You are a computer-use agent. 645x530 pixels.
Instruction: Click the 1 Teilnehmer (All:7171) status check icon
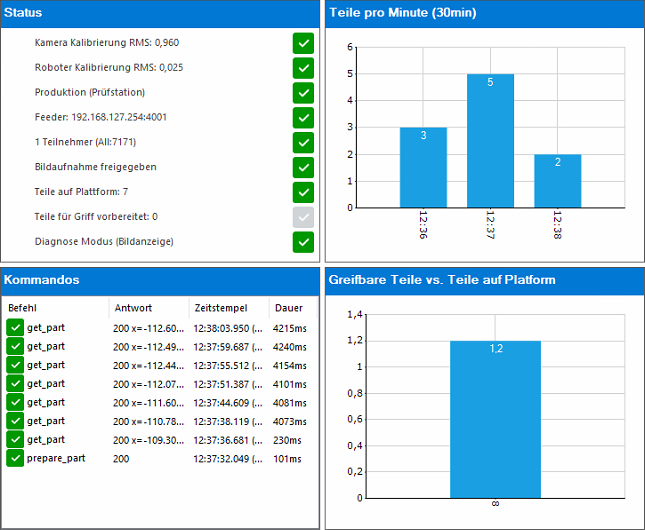point(303,142)
